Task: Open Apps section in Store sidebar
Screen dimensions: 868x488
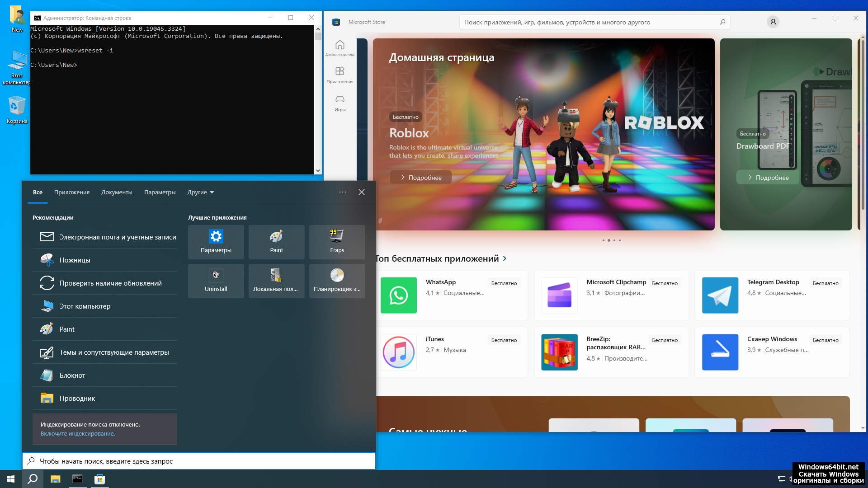Action: (340, 75)
